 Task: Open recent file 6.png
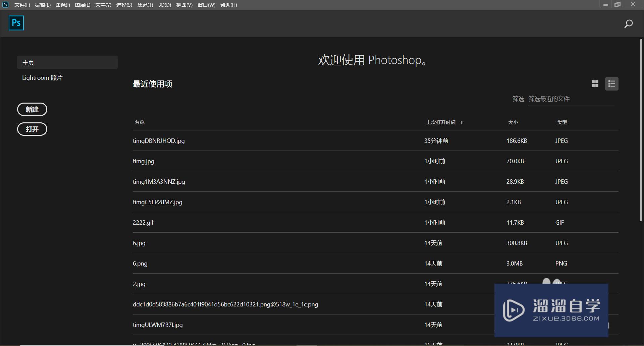tap(140, 264)
